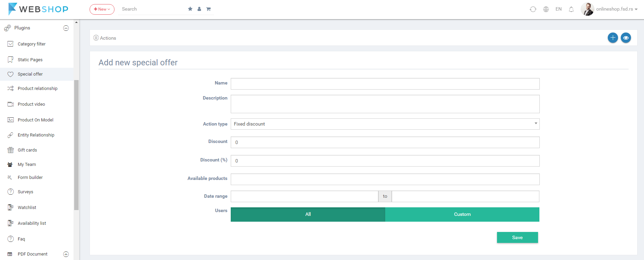
Task: Click the sidebar scroll up arrow
Action: click(x=76, y=22)
